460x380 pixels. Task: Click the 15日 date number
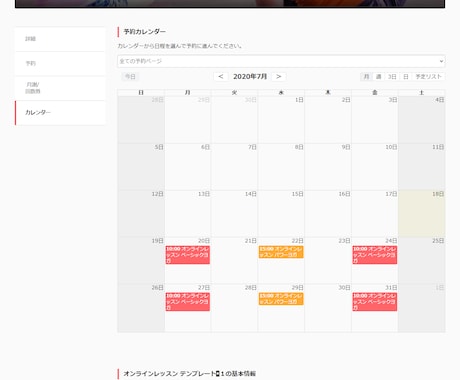point(297,194)
